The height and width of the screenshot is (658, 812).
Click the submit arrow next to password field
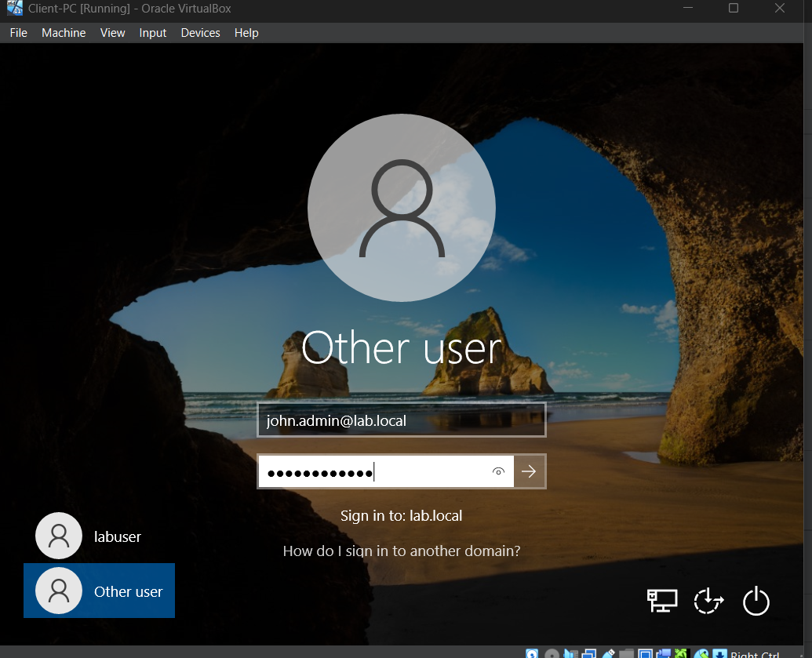click(x=529, y=471)
